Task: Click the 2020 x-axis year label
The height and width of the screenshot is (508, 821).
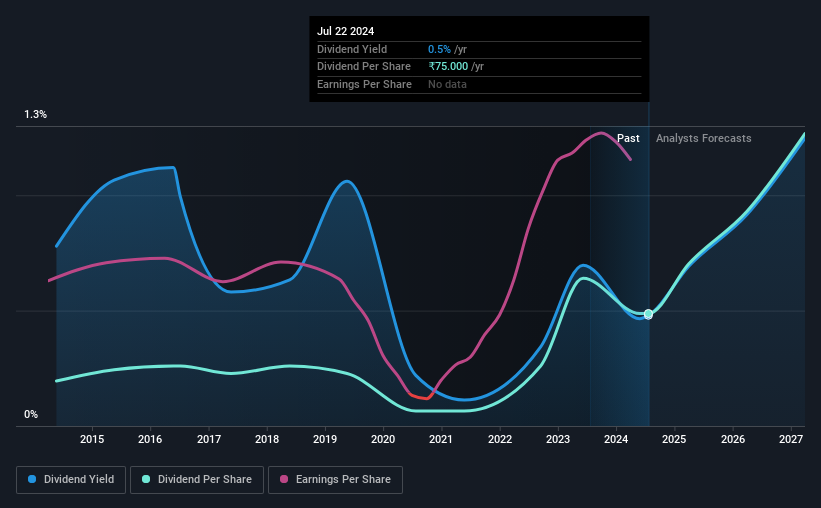Action: 383,439
